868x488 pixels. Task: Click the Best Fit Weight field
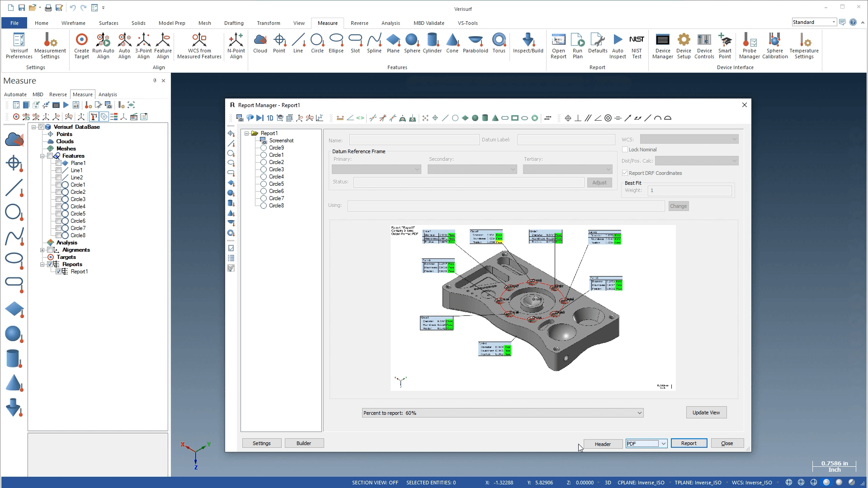tap(689, 191)
